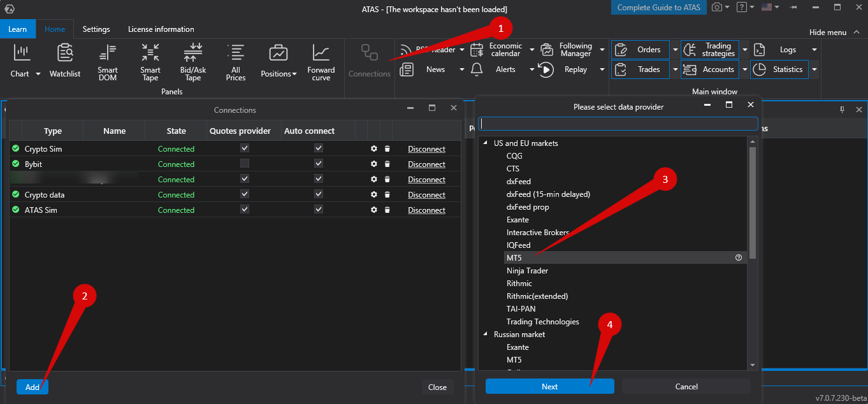Open the Watchlist panel

click(x=65, y=61)
